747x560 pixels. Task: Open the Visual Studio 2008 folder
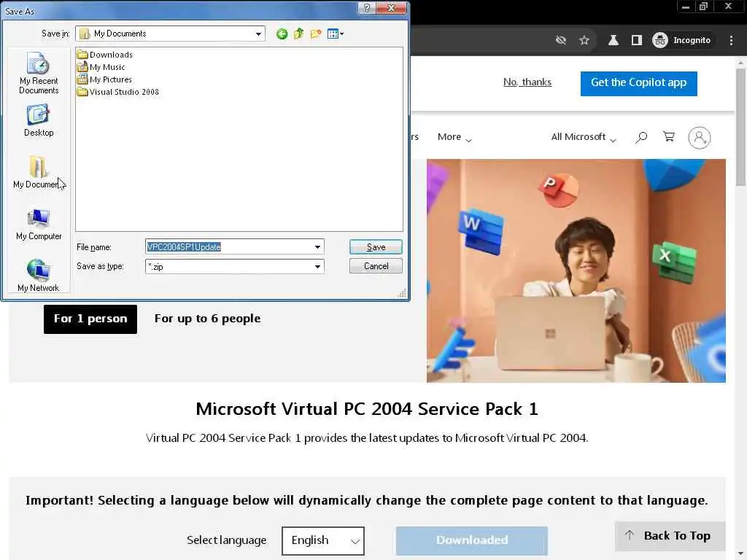pyautogui.click(x=118, y=92)
